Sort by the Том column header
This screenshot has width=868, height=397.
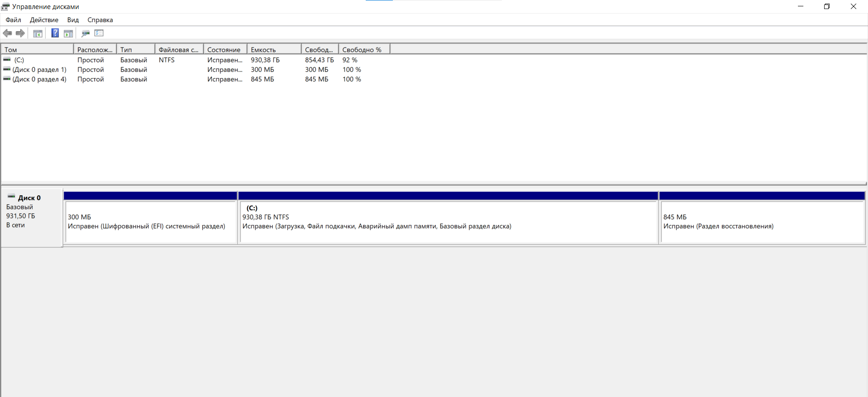click(x=37, y=50)
